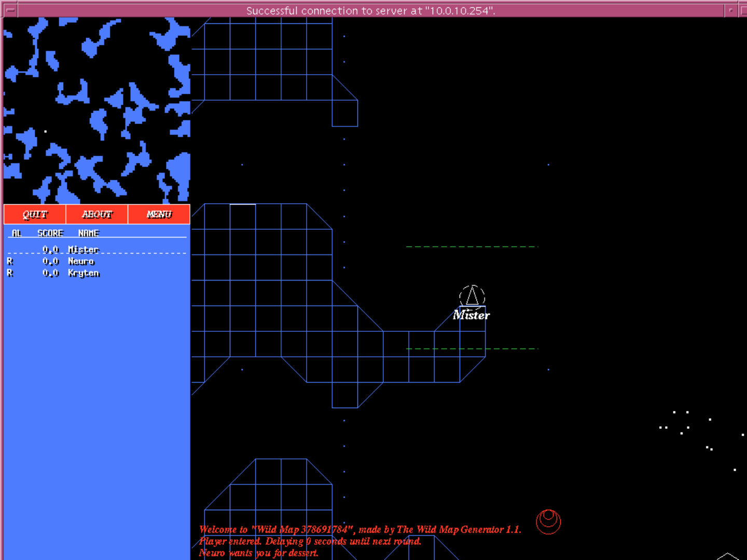This screenshot has height=560, width=747.
Task: Click the window minimize button
Action: tap(731, 10)
